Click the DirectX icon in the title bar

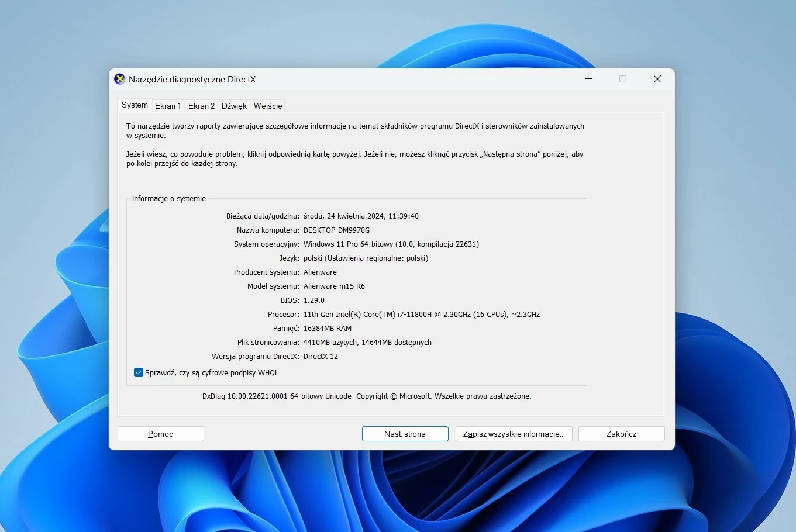[119, 79]
